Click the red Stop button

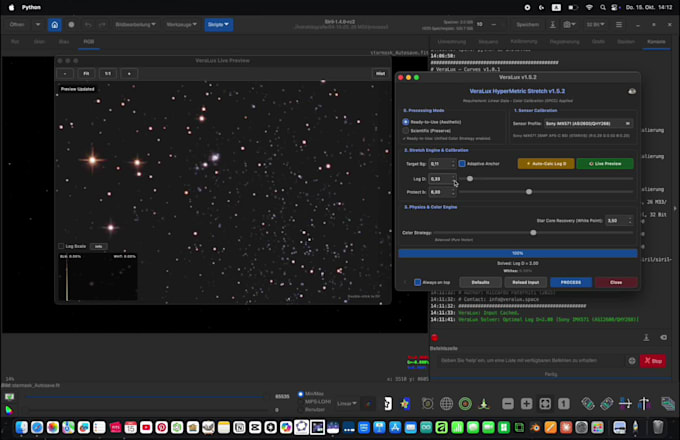[x=653, y=361]
